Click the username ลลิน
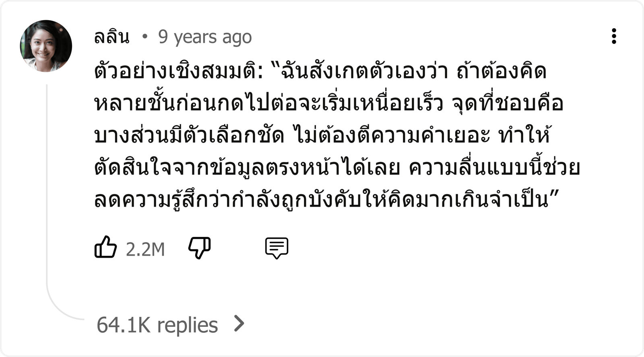 pyautogui.click(x=111, y=37)
